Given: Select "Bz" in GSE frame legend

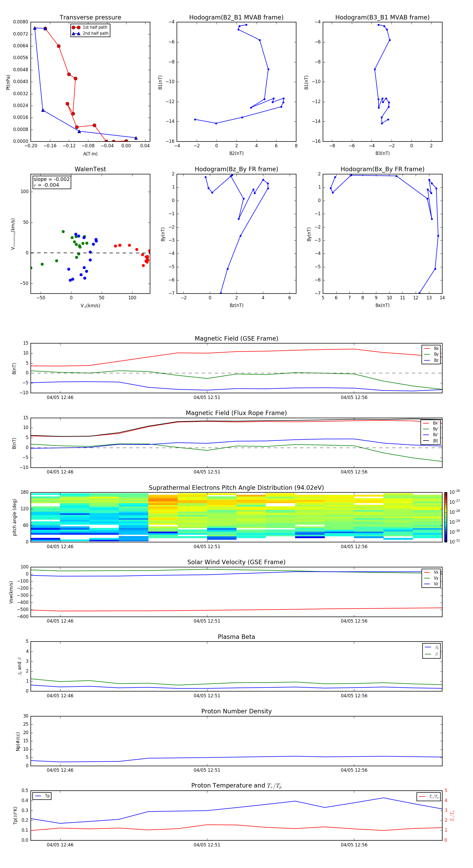Looking at the screenshot, I should [431, 360].
